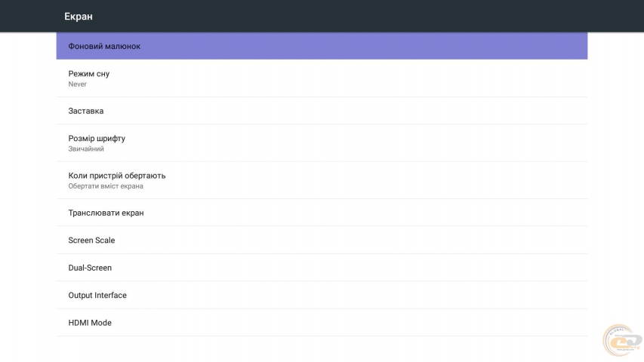Open the Фоновий малюнок wallpaper setting
644x362 pixels.
[x=104, y=46]
